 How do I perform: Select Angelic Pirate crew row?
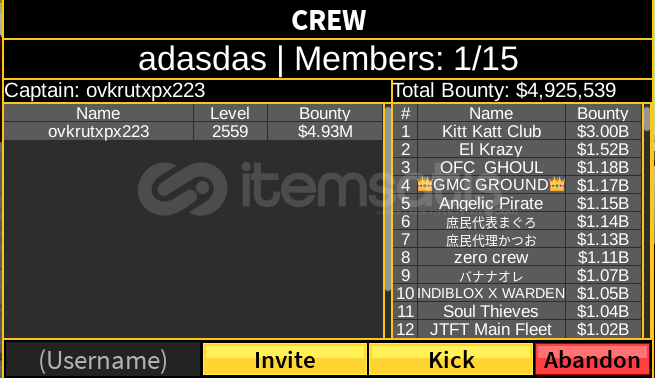[517, 203]
